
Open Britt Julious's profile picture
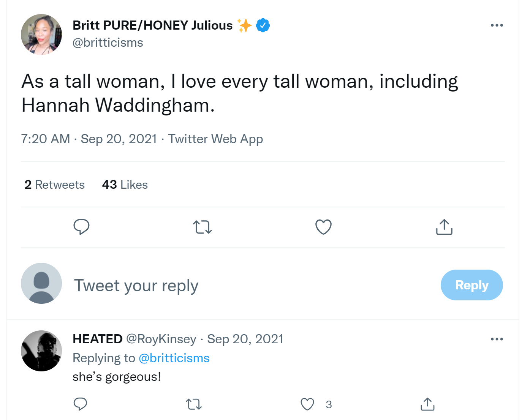point(41,35)
